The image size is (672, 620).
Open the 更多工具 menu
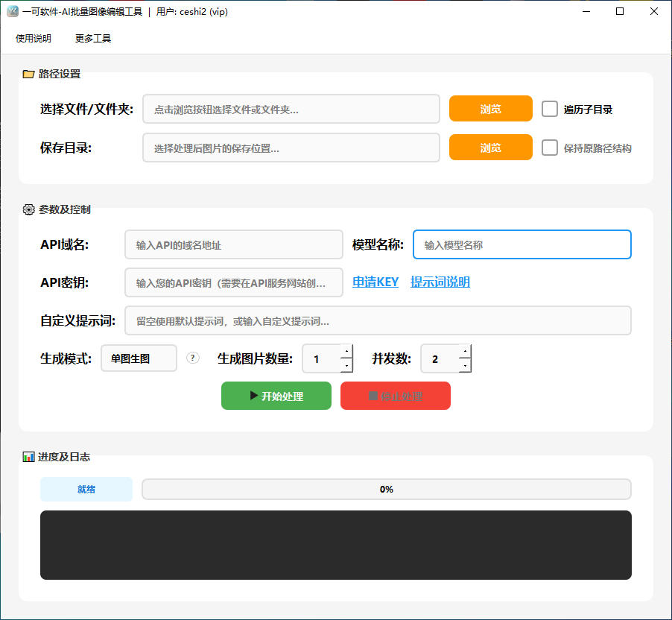click(x=93, y=38)
